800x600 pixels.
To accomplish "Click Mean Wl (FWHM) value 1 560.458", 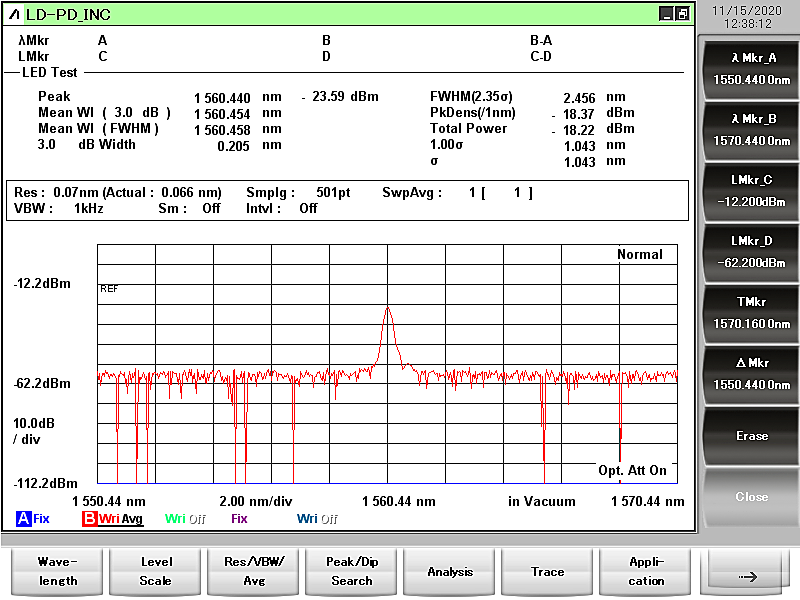I will [x=222, y=130].
